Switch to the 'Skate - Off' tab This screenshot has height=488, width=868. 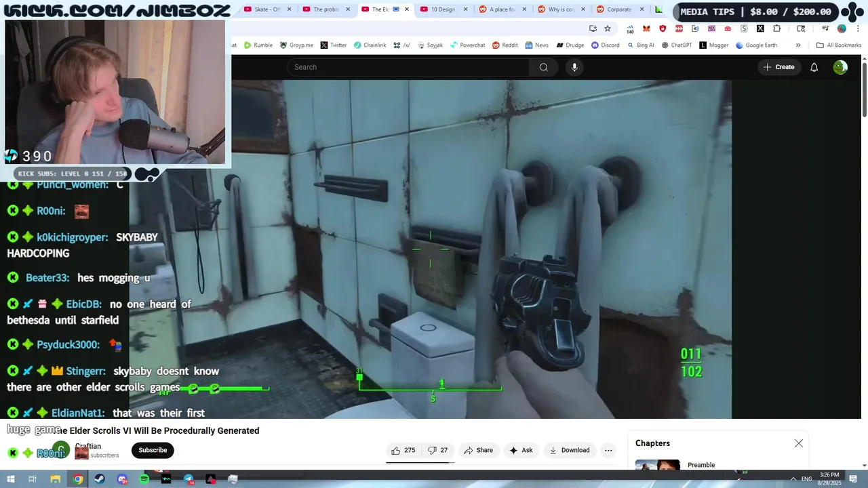[267, 9]
